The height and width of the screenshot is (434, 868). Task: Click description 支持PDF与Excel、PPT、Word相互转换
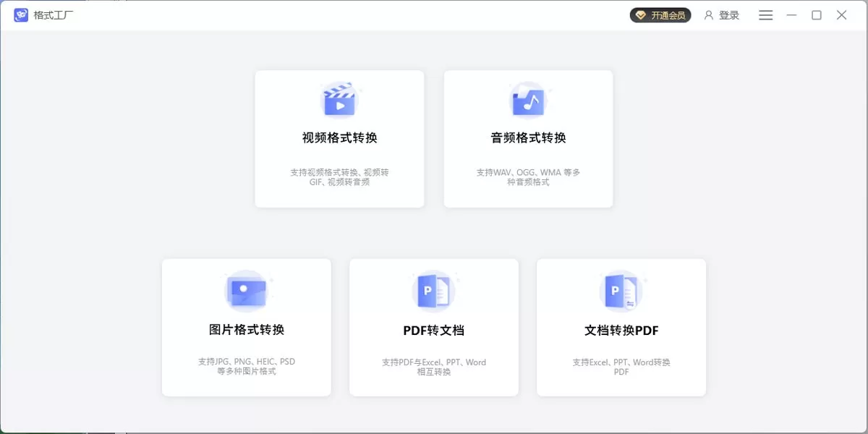coord(434,367)
